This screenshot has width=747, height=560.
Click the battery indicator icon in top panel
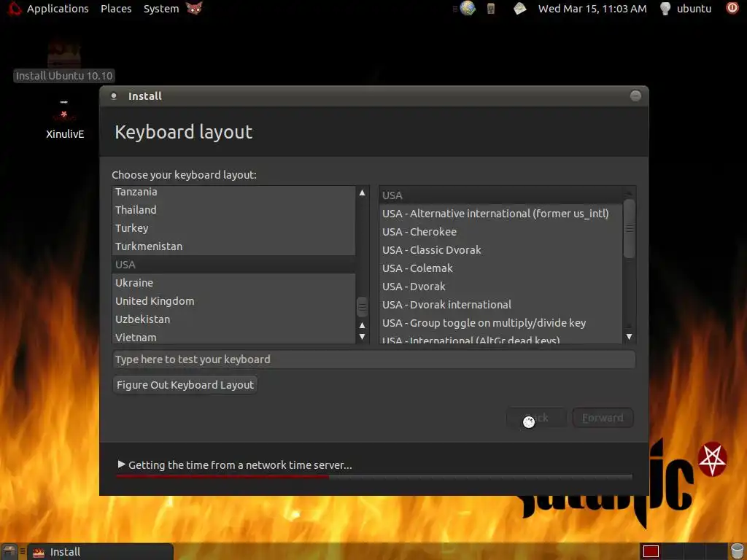[x=491, y=9]
